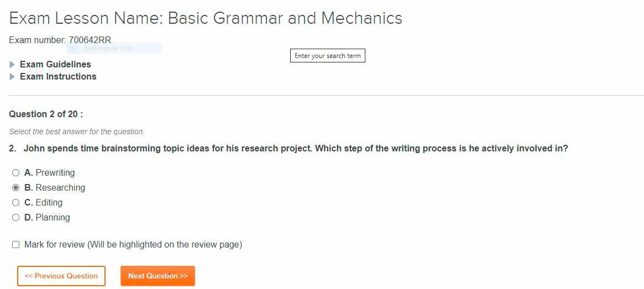Choose the radio button for C. Editing
The height and width of the screenshot is (289, 644).
coord(16,203)
